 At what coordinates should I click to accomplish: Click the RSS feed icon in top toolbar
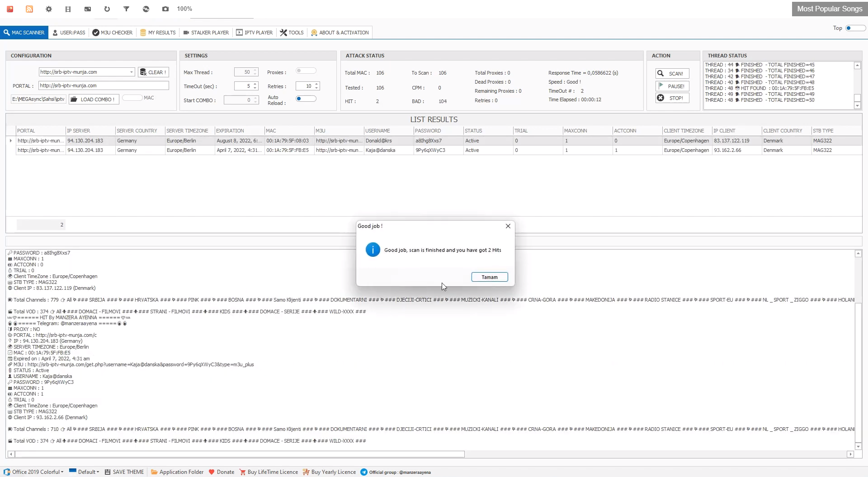click(x=29, y=9)
